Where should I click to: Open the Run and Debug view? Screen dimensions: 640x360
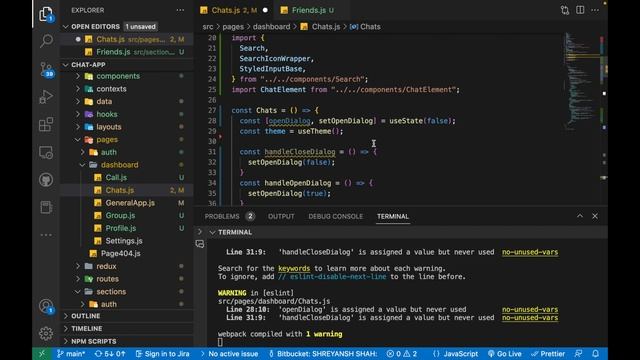[x=46, y=97]
